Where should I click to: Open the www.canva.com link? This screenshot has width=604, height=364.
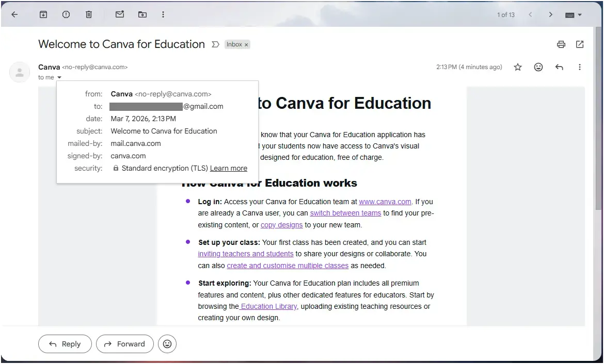(385, 202)
